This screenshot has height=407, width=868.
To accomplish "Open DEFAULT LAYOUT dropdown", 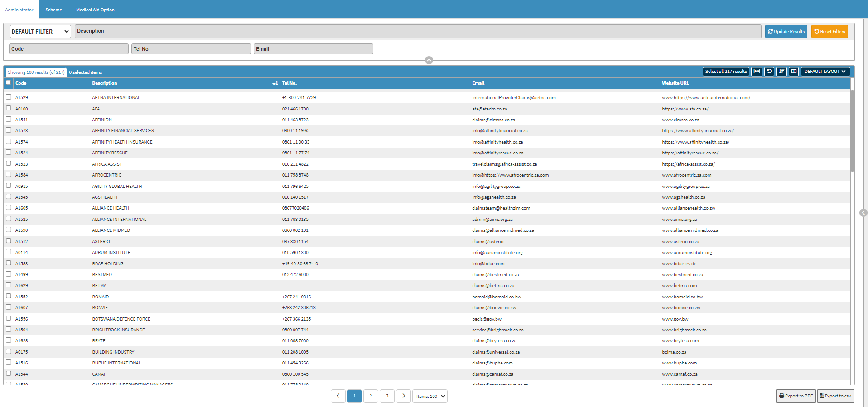I will tap(825, 72).
